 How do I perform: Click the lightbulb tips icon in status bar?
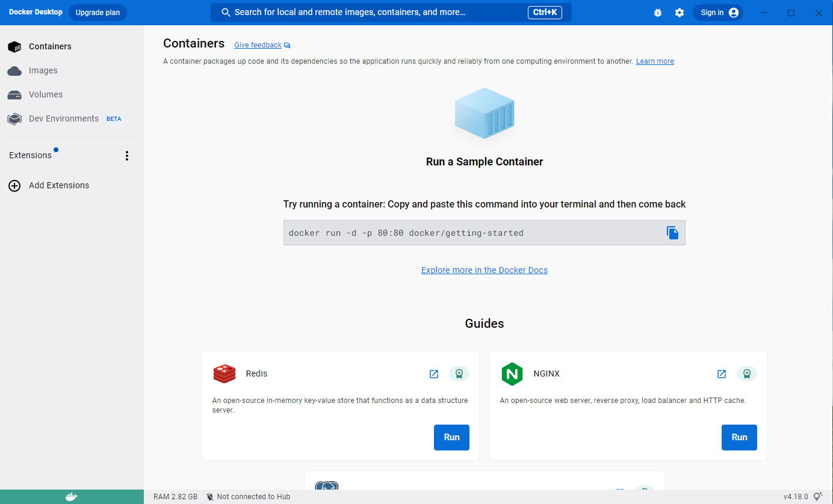tap(818, 497)
